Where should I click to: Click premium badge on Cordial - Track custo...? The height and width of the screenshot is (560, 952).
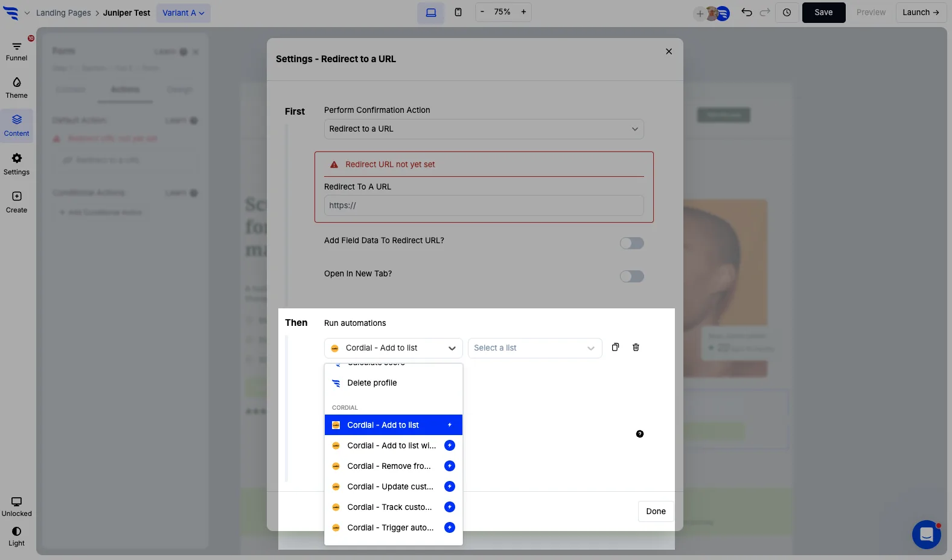[x=450, y=507]
